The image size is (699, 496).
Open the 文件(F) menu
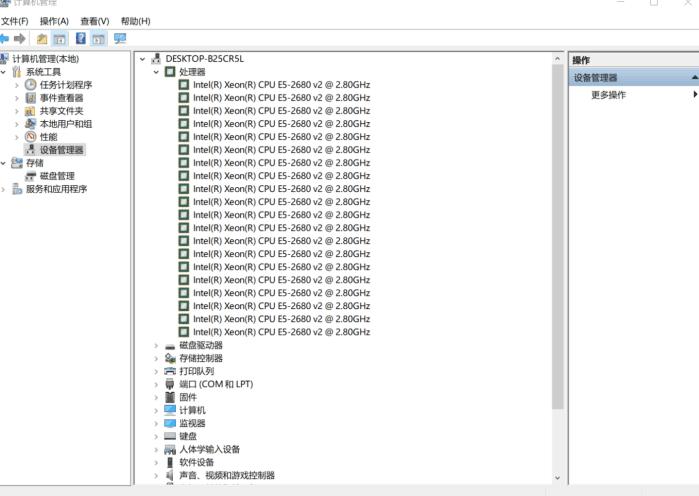click(14, 21)
